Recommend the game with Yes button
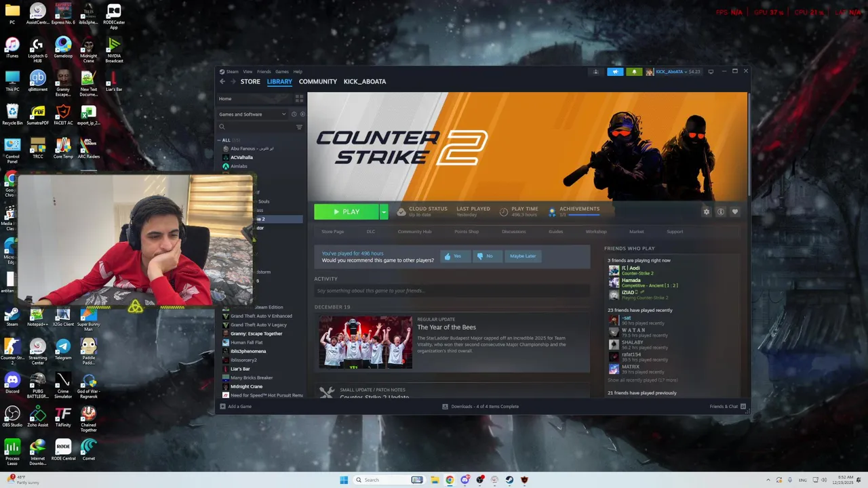 (454, 256)
